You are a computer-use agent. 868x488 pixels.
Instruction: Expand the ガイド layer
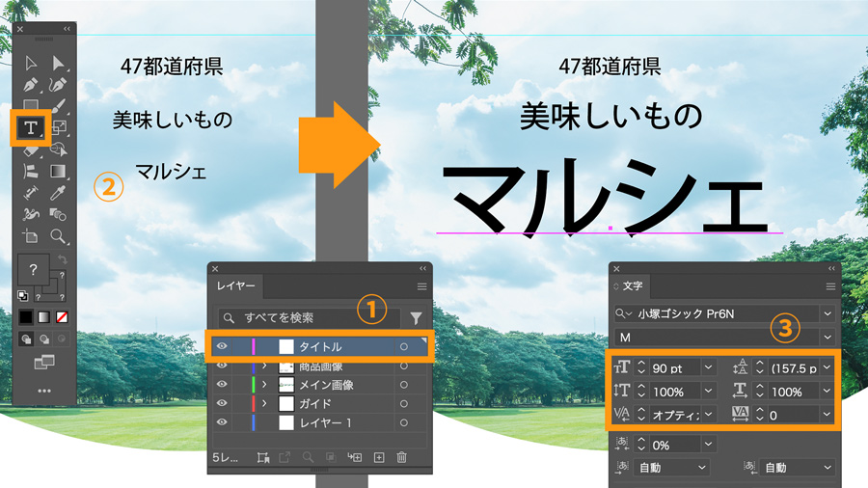(x=264, y=403)
